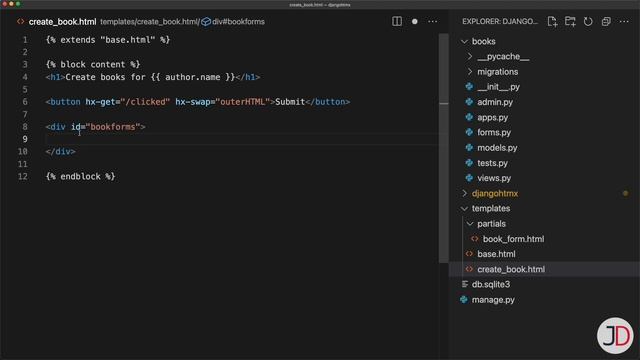Open tests.py file
Screen dimensions: 640x360
[x=493, y=163]
